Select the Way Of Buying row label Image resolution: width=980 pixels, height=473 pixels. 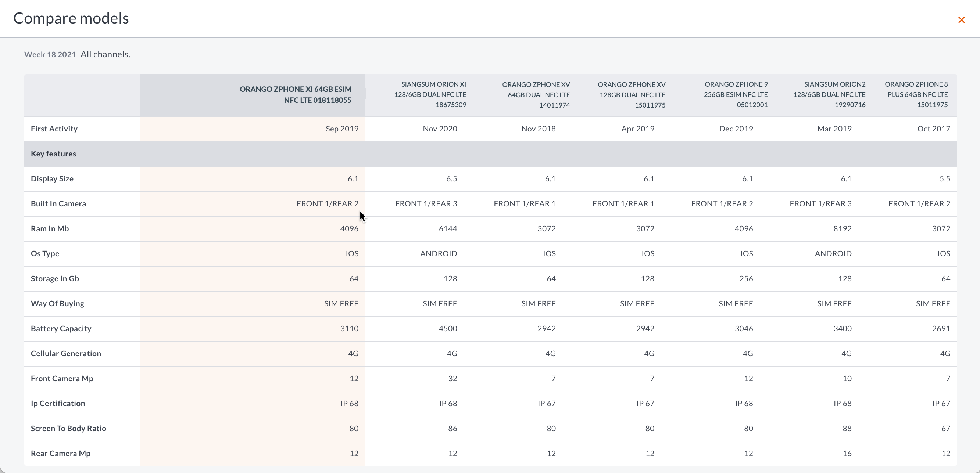click(57, 304)
